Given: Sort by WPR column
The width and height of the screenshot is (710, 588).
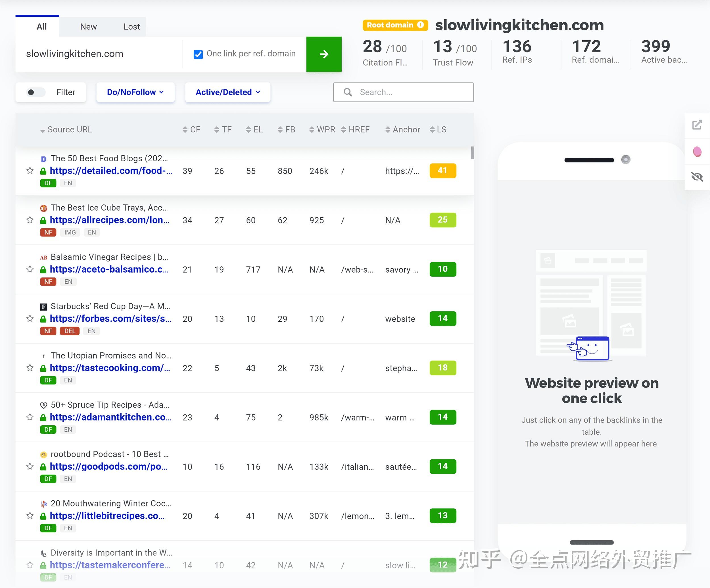Looking at the screenshot, I should pos(322,130).
